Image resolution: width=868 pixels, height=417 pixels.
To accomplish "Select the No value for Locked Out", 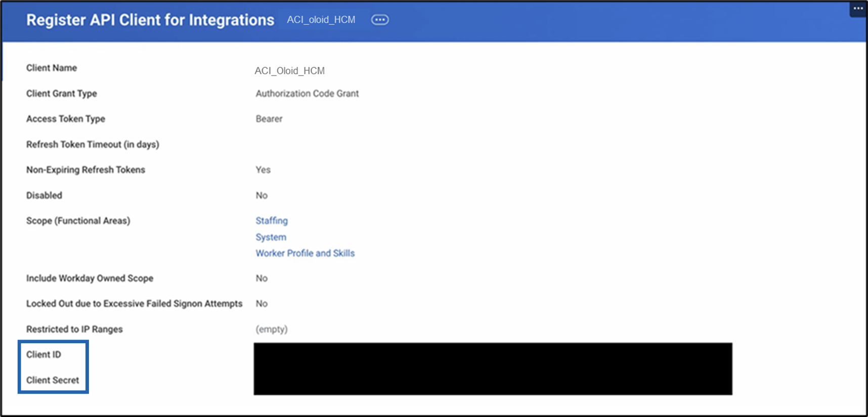I will pos(262,303).
